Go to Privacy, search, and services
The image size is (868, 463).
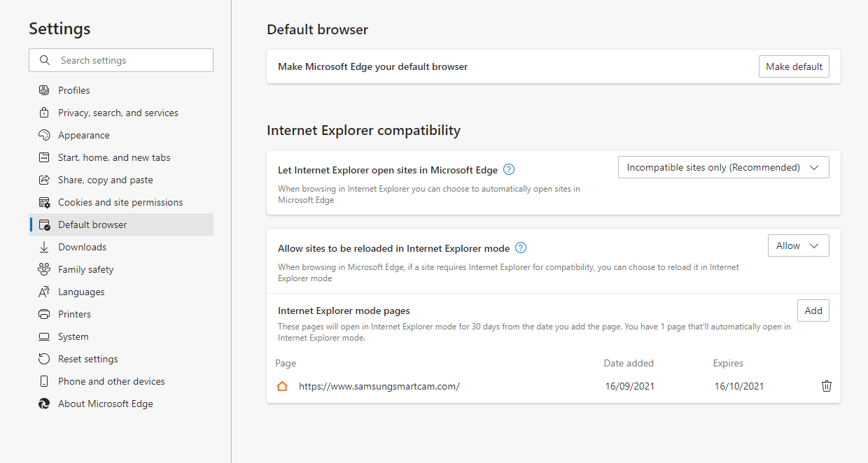click(121, 113)
